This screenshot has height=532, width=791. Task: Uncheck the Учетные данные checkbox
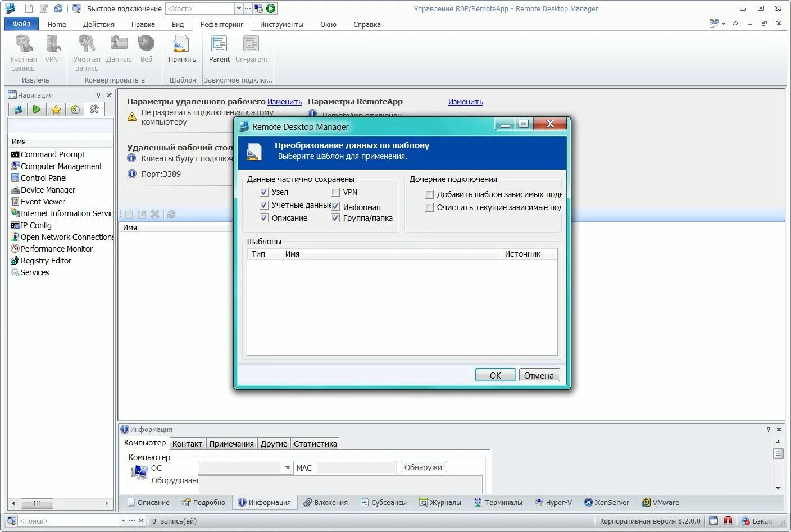coord(264,205)
